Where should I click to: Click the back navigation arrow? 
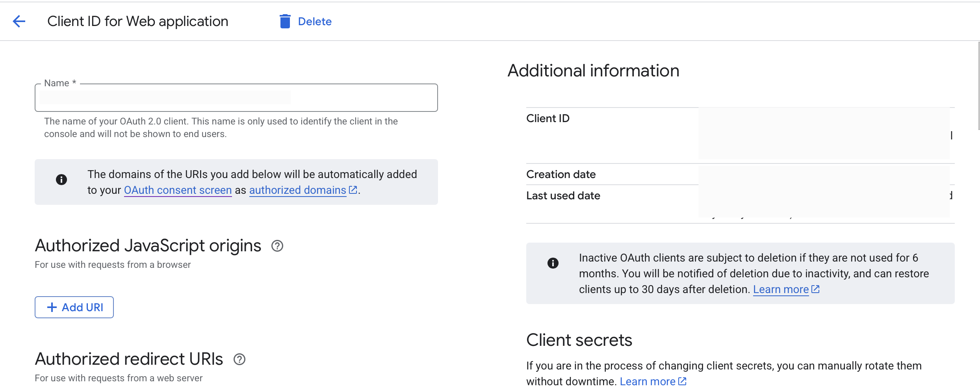(19, 21)
